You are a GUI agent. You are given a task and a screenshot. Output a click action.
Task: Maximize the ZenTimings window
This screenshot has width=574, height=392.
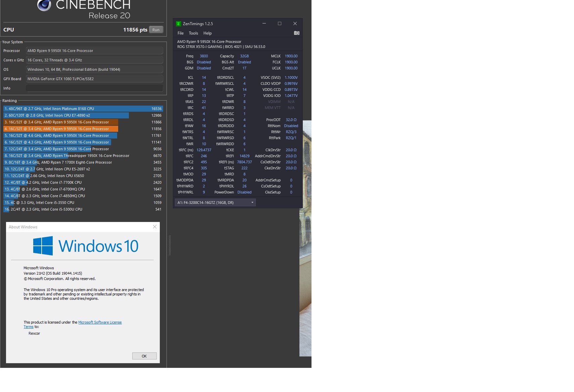tap(280, 23)
